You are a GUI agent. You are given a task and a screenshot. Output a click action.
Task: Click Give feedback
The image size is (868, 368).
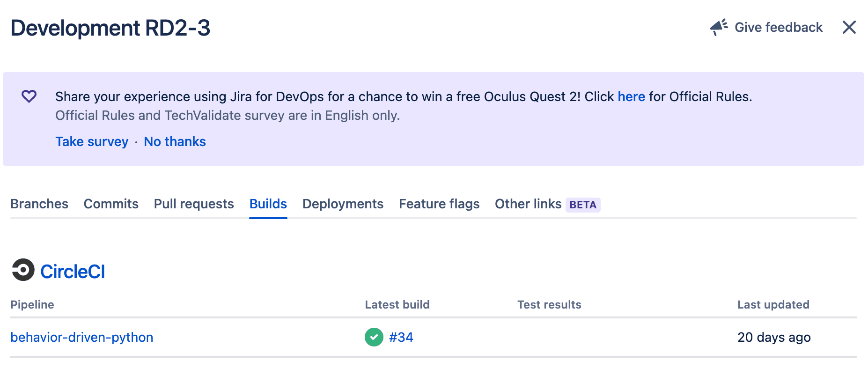click(x=778, y=27)
